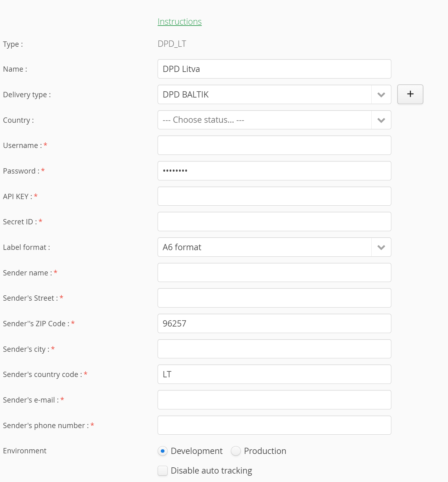Click the Sender name input field
Screen dimensions: 448x482
pos(274,273)
